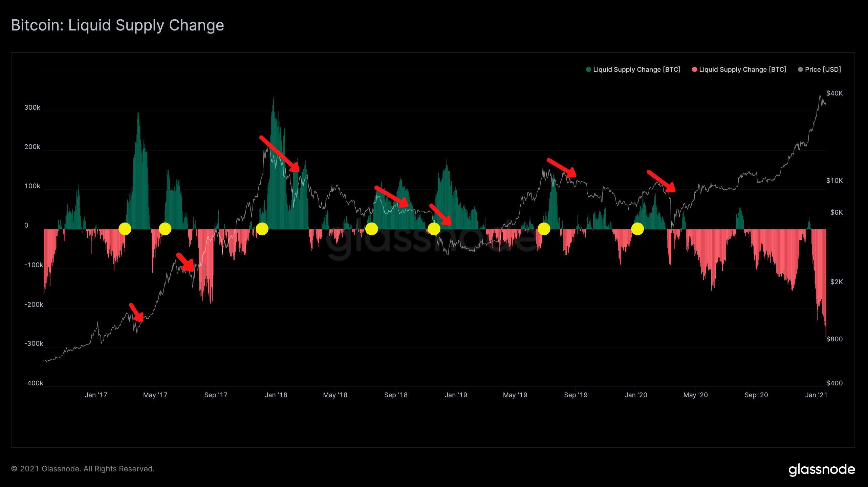The width and height of the screenshot is (868, 487).
Task: Click the $40K price axis label
Action: pos(834,93)
